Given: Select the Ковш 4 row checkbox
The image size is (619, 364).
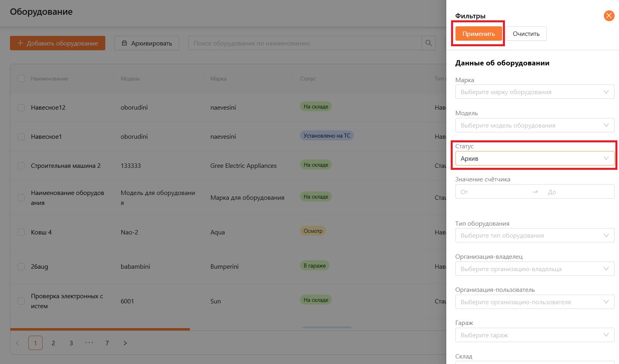Looking at the screenshot, I should pos(21,232).
